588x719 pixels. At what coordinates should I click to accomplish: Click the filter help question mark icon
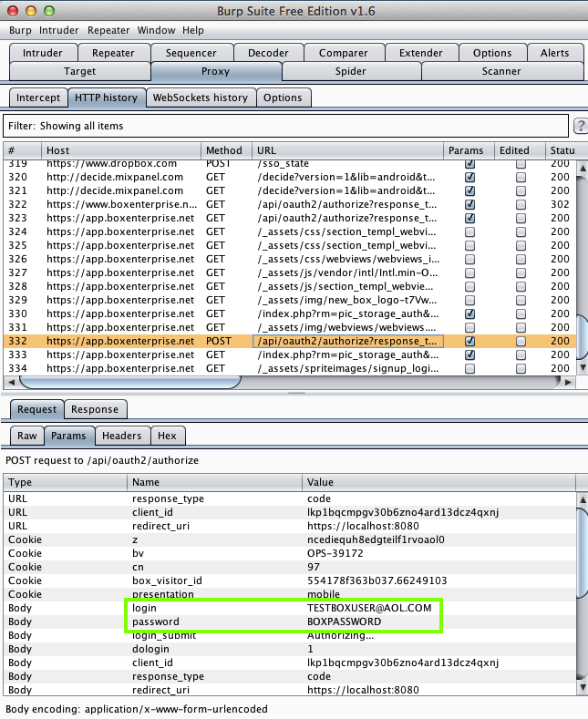(581, 126)
